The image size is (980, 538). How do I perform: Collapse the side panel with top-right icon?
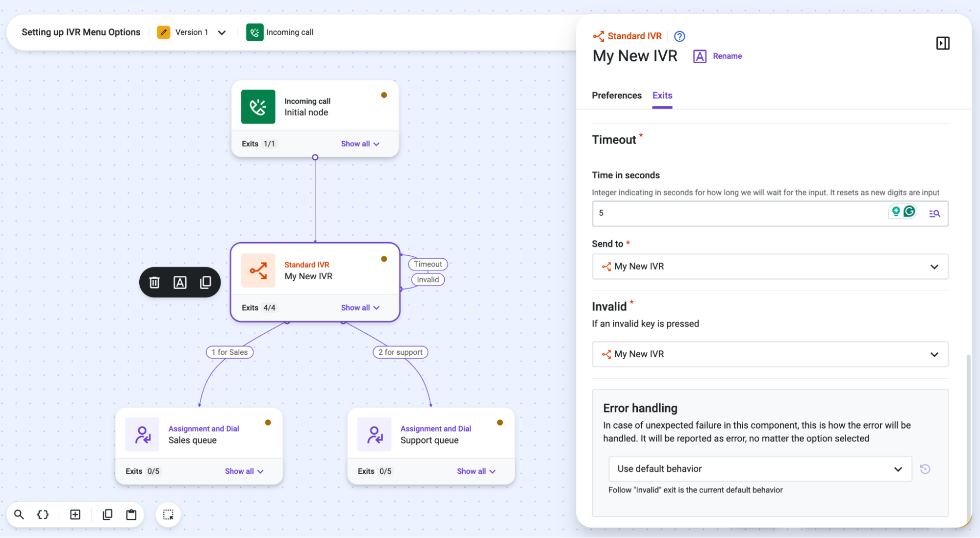click(943, 43)
